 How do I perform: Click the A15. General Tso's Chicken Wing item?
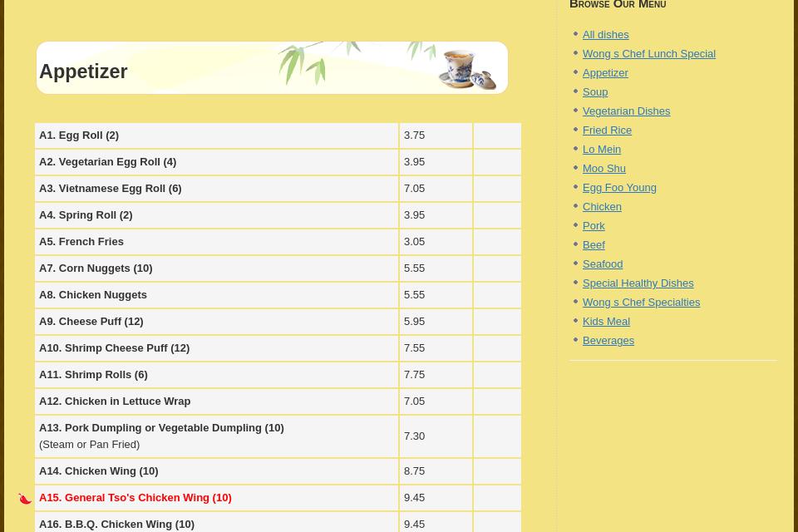click(x=135, y=498)
